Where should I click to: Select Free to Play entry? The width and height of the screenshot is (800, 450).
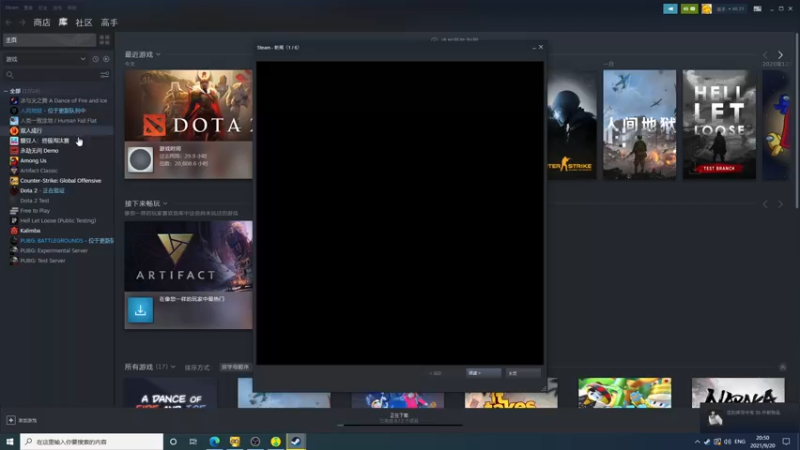35,210
